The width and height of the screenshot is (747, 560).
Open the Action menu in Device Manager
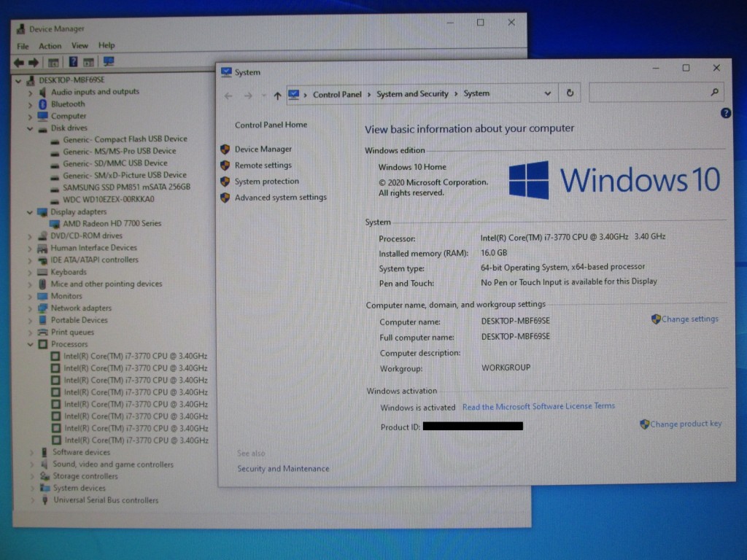click(x=50, y=46)
